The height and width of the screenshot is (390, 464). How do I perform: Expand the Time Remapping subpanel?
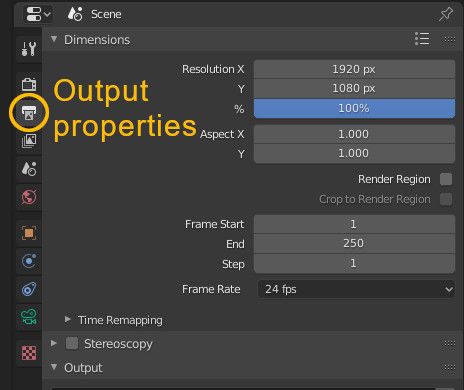click(x=68, y=320)
